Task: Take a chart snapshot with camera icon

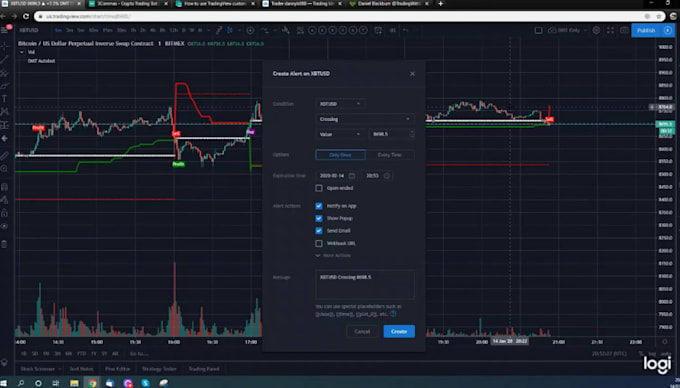Action: coord(624,30)
